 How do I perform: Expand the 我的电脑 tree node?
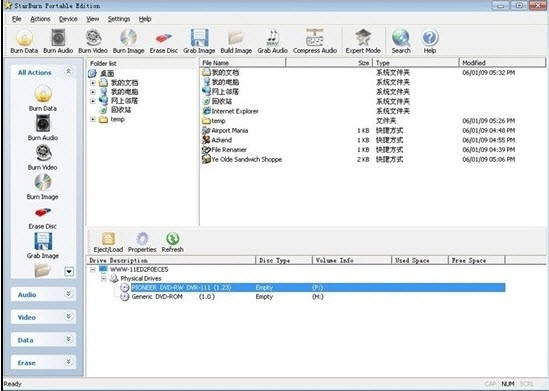click(x=93, y=92)
